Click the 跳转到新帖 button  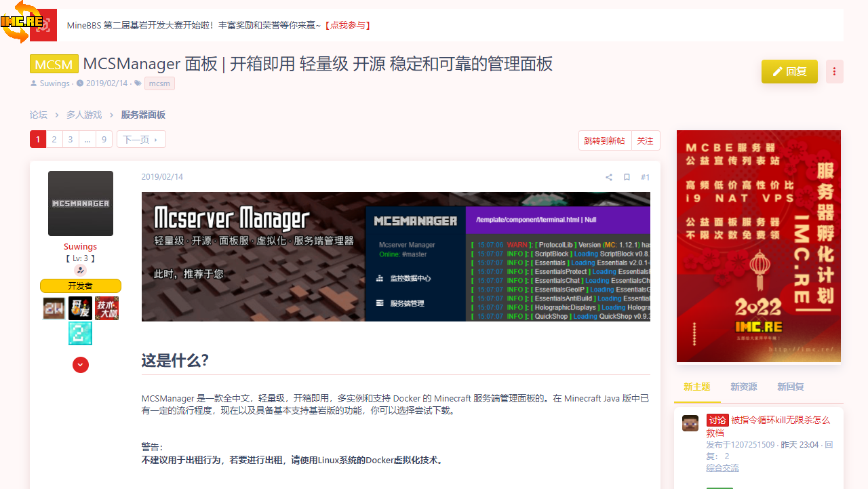coord(605,140)
